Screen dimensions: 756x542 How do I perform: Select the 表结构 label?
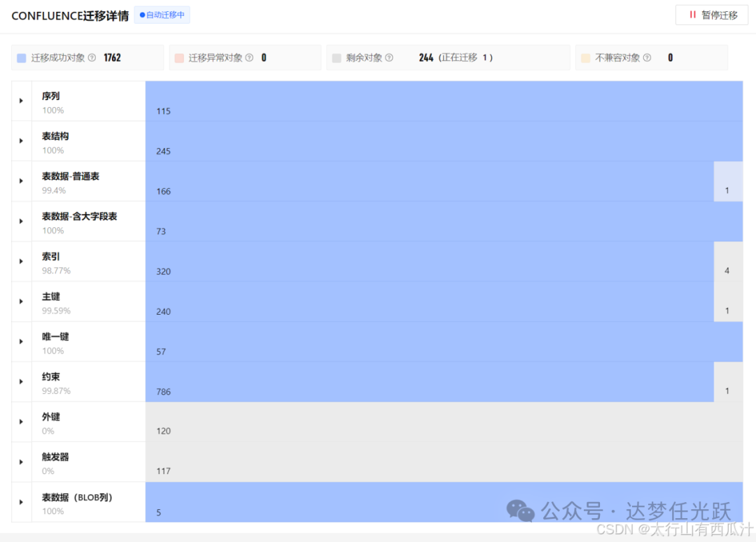click(x=55, y=136)
